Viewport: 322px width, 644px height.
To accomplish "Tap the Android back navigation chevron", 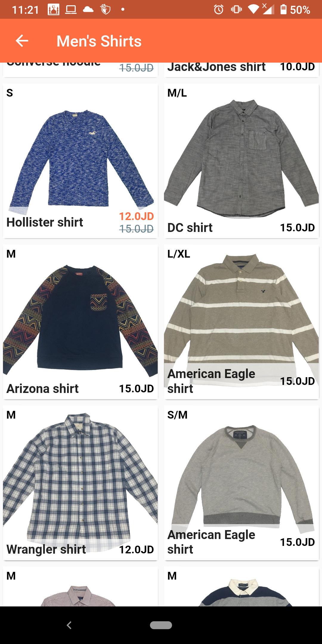I will [x=69, y=625].
